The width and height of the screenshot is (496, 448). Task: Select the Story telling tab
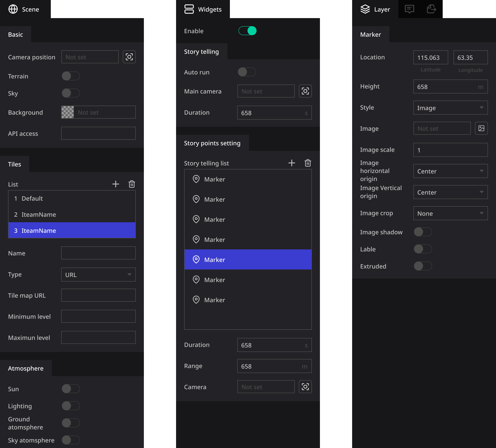click(202, 51)
